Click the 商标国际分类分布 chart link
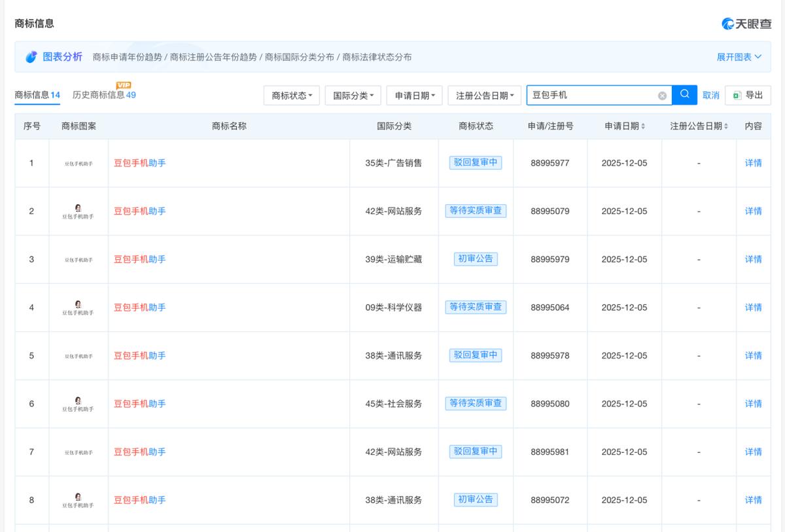This screenshot has width=785, height=532. [299, 57]
